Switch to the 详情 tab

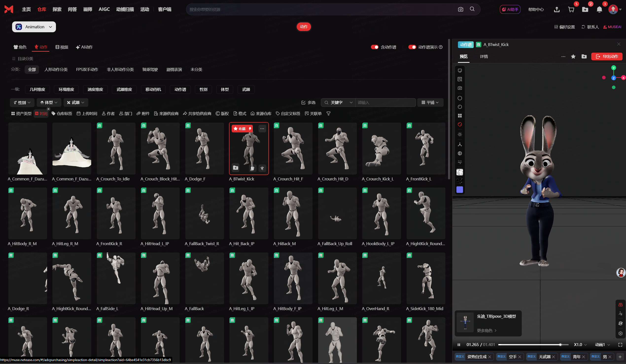pyautogui.click(x=484, y=57)
